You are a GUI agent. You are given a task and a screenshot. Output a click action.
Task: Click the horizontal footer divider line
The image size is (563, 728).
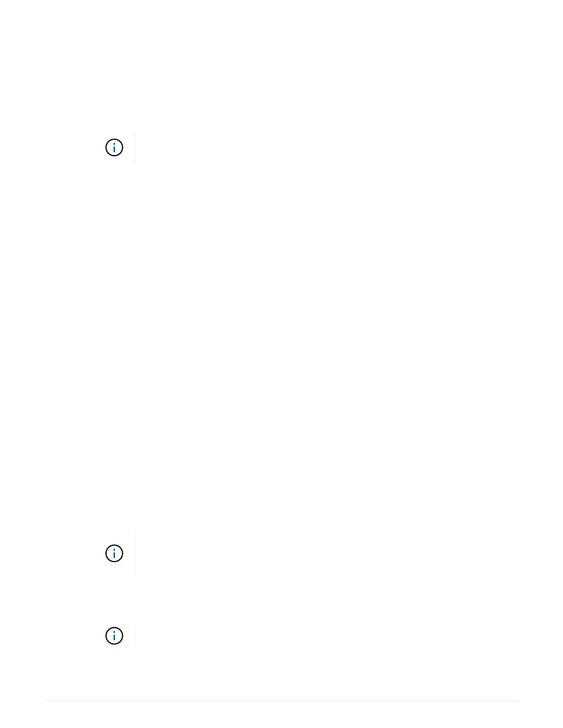click(281, 701)
